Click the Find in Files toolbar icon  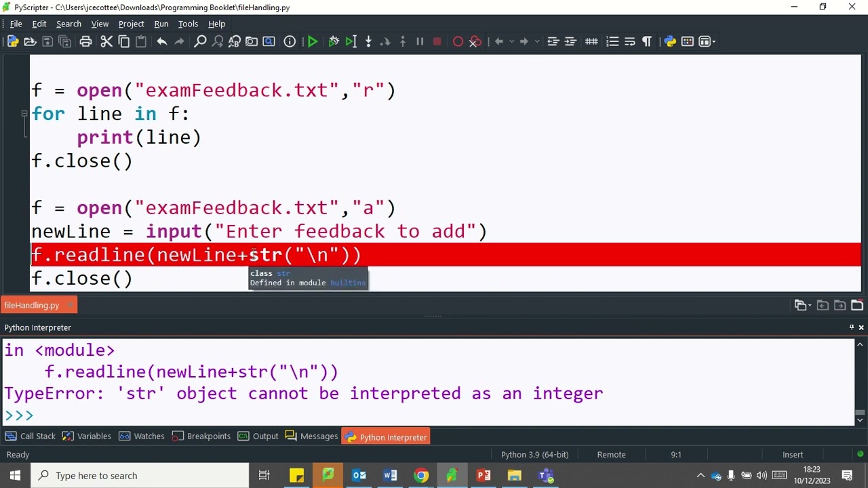tap(252, 41)
